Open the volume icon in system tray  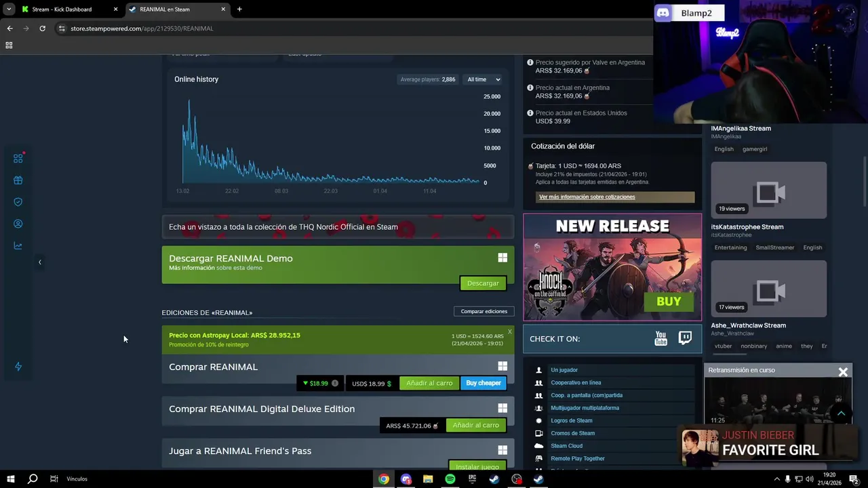coord(809,479)
